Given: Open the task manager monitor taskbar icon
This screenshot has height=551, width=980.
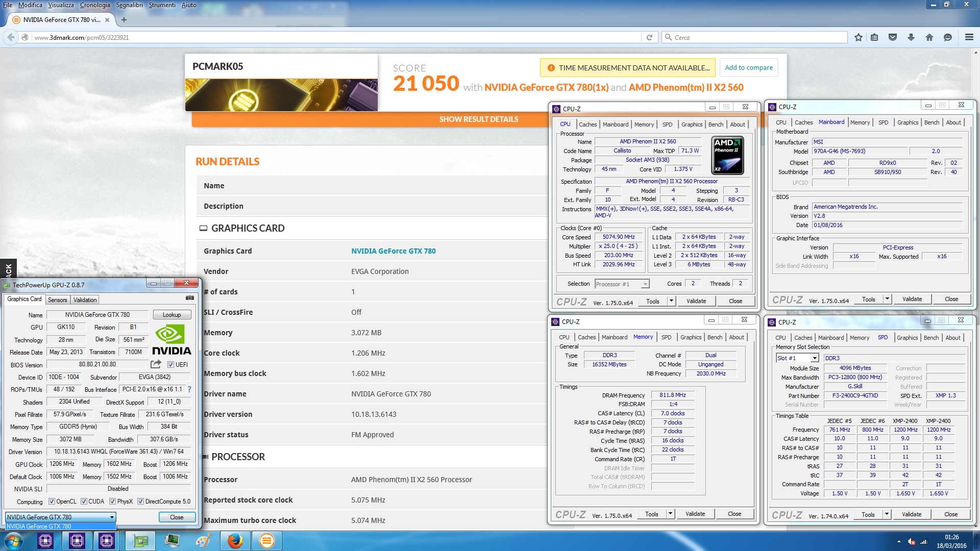Looking at the screenshot, I should (x=171, y=541).
